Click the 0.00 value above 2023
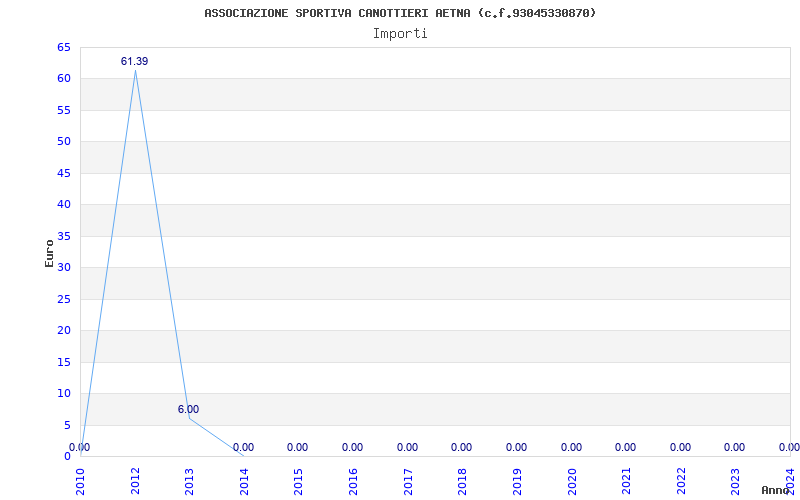 [x=735, y=447]
